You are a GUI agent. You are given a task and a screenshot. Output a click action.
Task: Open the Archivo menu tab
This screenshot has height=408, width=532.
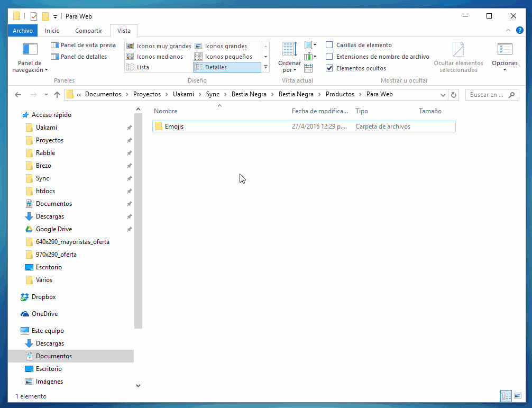coord(23,31)
